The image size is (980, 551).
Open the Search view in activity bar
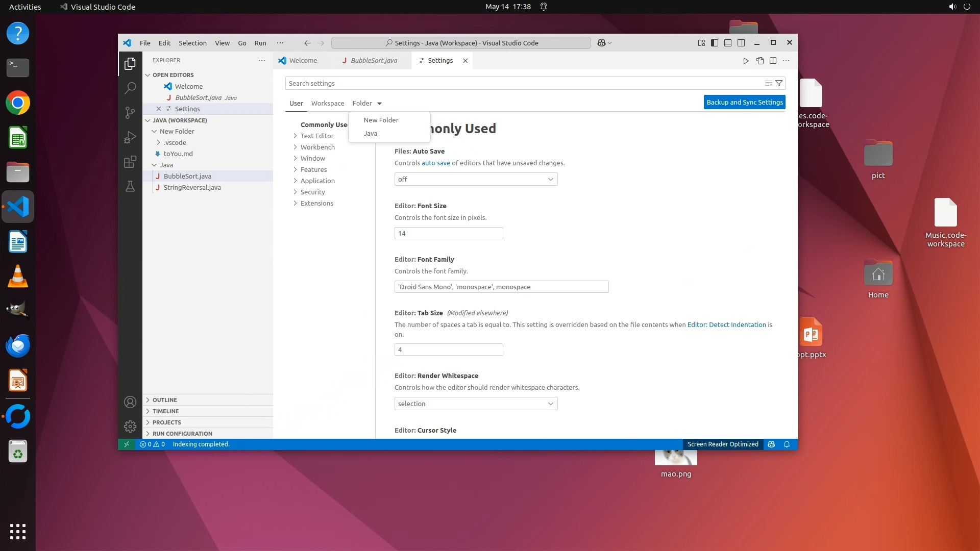[x=130, y=88]
